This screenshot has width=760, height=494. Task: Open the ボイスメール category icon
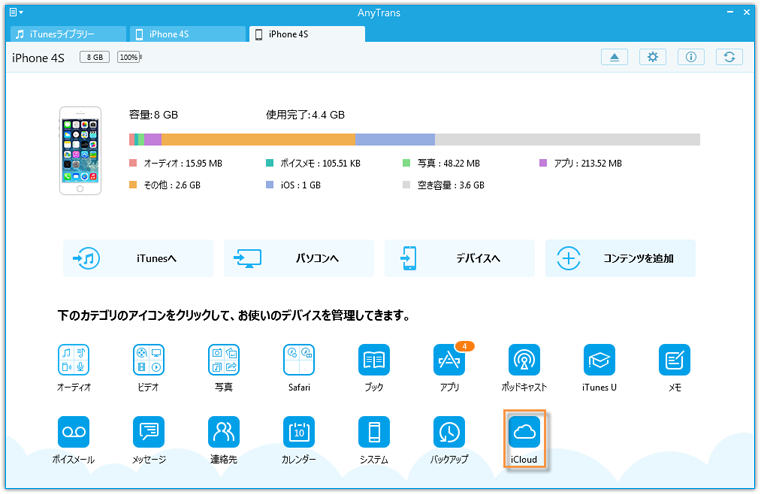(x=73, y=431)
